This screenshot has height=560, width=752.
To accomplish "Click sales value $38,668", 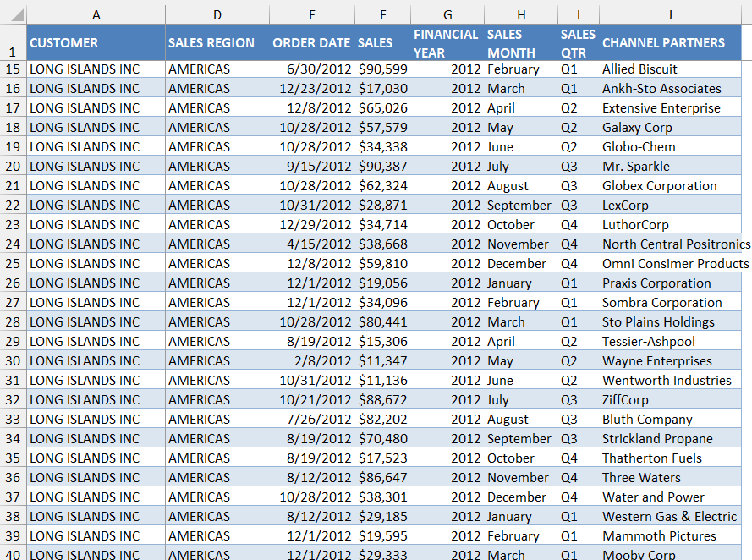I will click(x=382, y=244).
